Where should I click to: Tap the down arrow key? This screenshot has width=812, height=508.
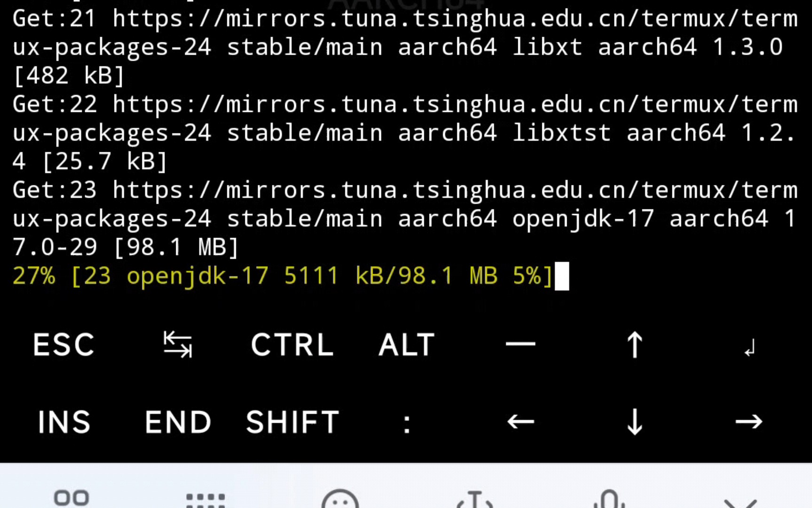[x=635, y=421]
